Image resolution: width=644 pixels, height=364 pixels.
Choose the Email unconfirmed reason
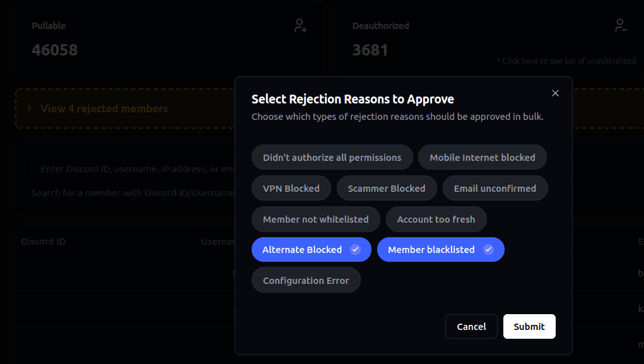[495, 189]
